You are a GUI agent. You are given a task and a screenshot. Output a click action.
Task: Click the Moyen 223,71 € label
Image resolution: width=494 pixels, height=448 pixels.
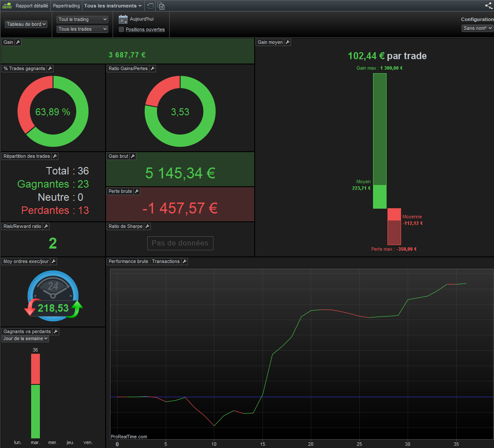coord(361,185)
